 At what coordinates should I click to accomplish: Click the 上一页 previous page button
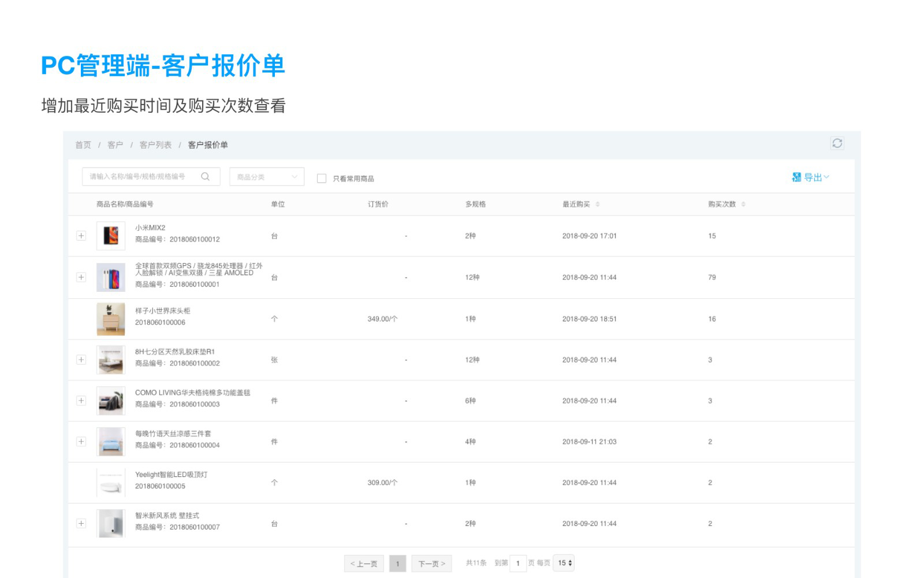(x=364, y=564)
